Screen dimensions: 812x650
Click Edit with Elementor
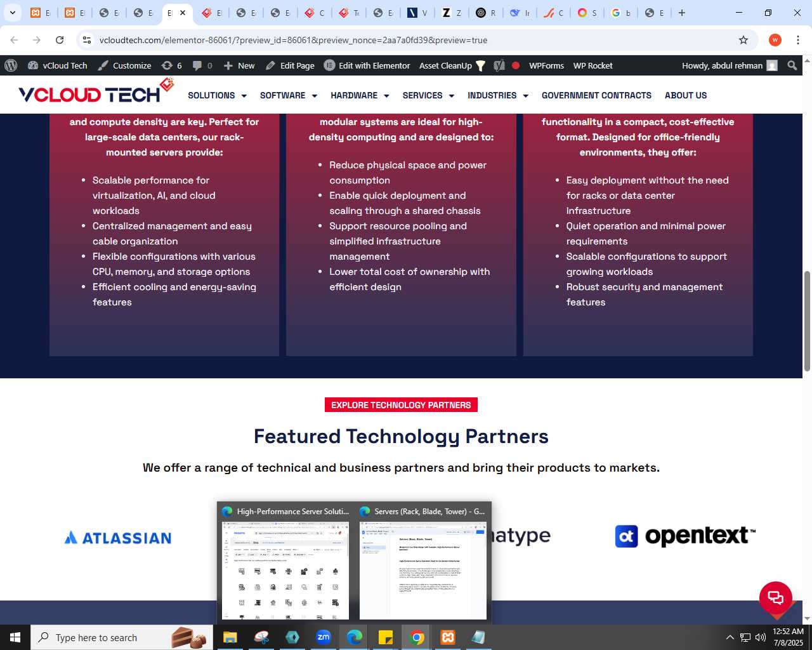coord(367,65)
